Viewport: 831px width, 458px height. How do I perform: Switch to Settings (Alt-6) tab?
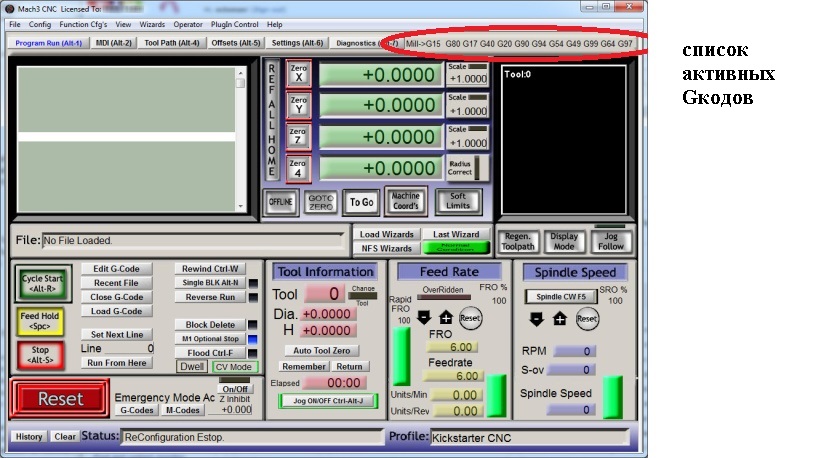pyautogui.click(x=297, y=43)
